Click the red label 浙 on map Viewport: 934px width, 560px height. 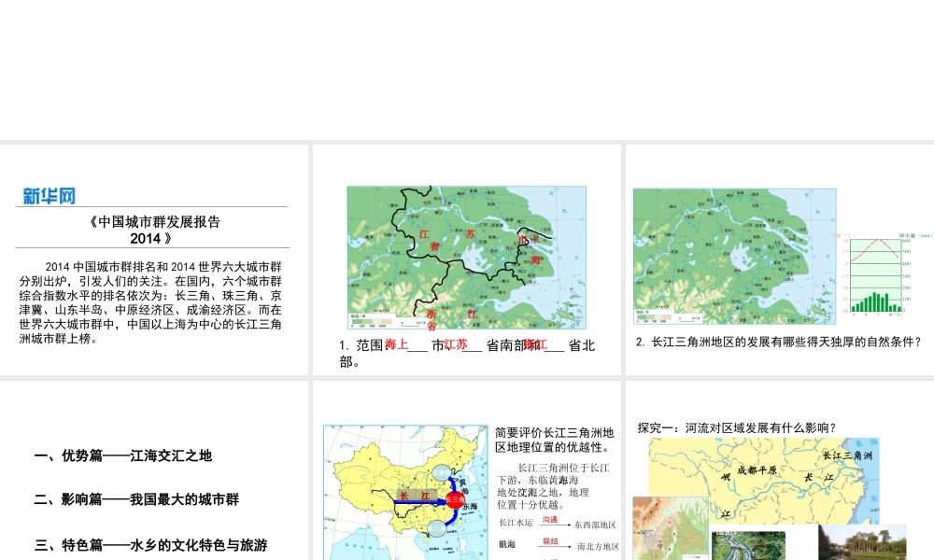coord(432,314)
